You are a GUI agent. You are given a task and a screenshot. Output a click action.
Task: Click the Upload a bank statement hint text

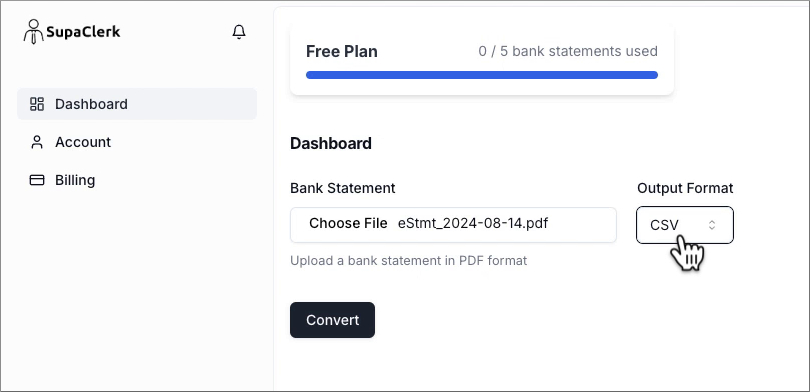pyautogui.click(x=409, y=260)
